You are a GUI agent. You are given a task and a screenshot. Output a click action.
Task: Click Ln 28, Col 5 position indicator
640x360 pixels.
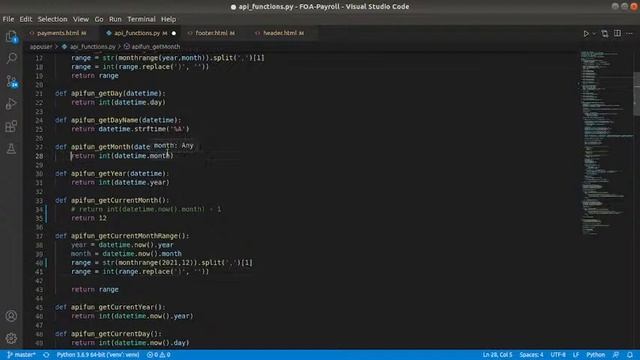[497, 355]
